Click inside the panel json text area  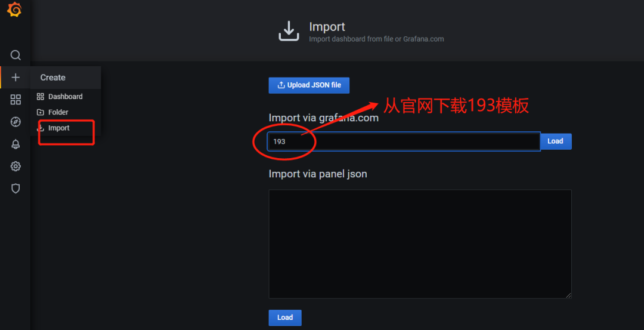coord(420,243)
